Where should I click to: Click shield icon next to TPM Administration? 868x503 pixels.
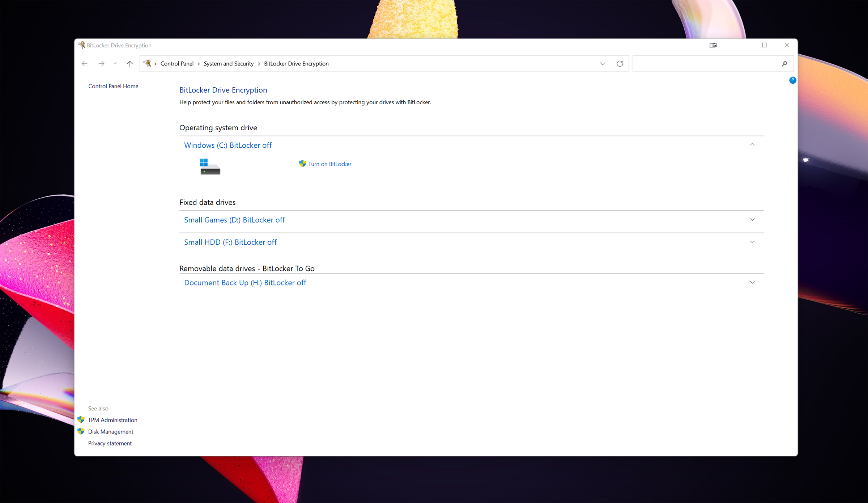(81, 420)
